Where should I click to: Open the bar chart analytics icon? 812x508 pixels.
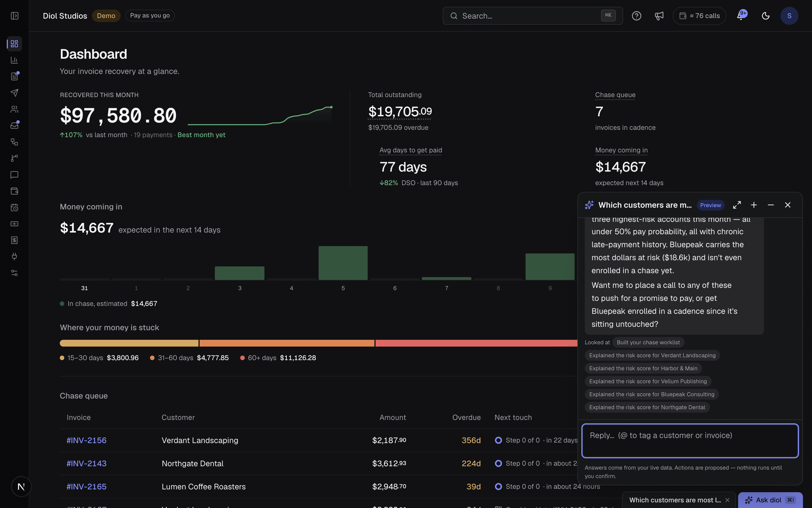(x=14, y=60)
